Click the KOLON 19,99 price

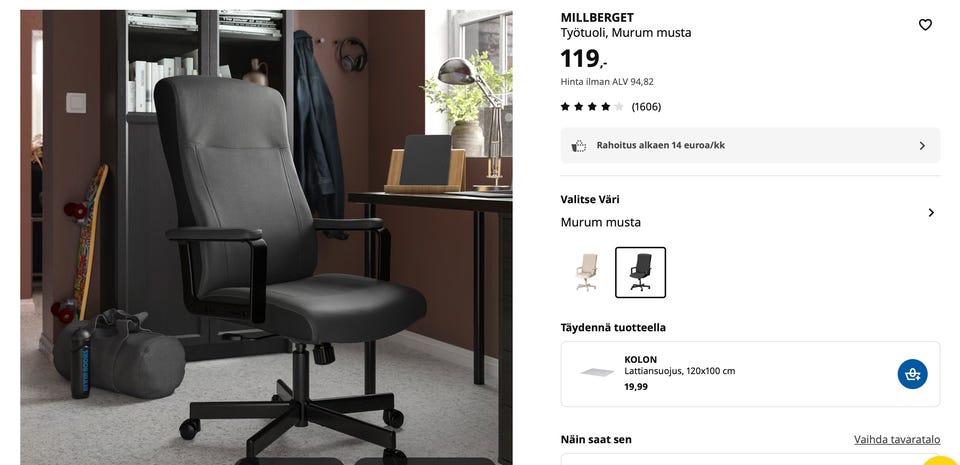[636, 387]
